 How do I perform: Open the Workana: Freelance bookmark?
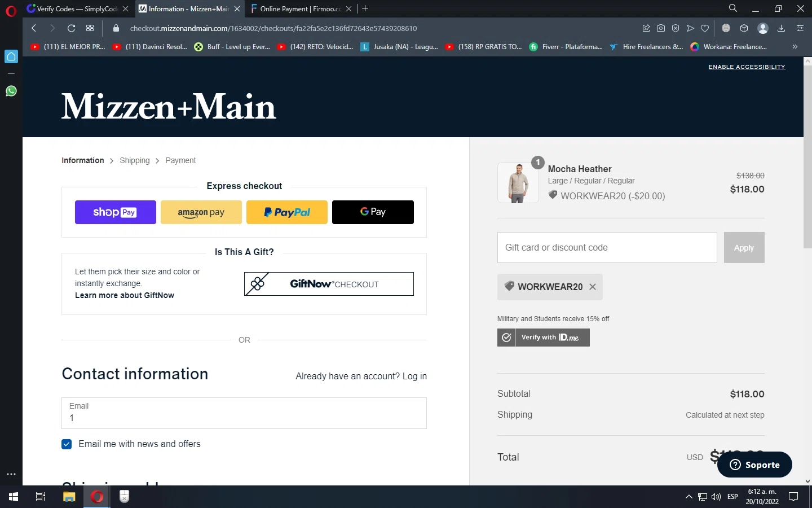729,47
